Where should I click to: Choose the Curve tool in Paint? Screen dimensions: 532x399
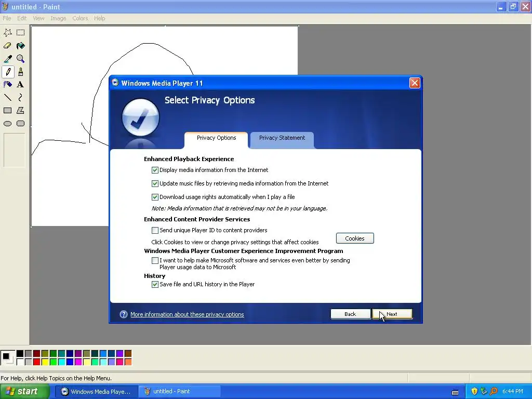point(21,98)
